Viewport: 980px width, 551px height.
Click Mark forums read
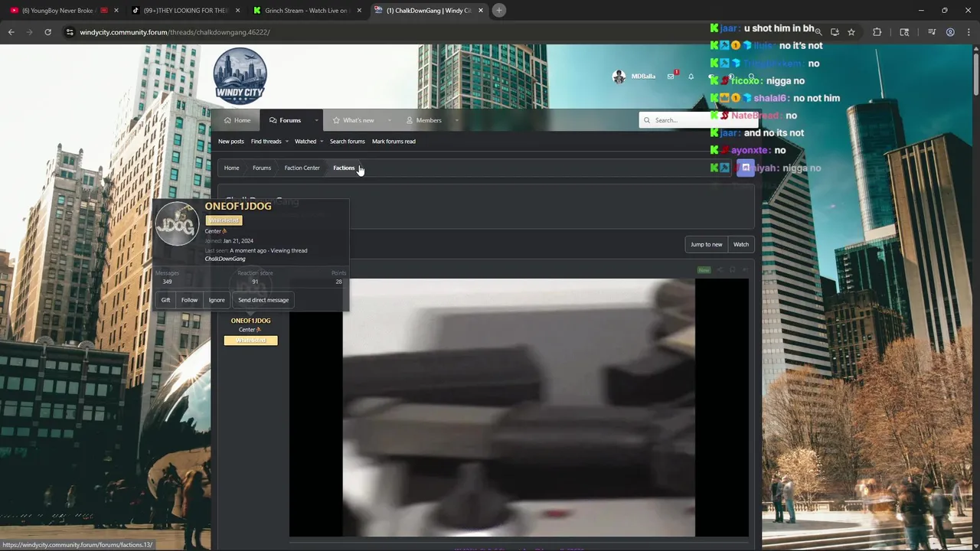(x=394, y=142)
